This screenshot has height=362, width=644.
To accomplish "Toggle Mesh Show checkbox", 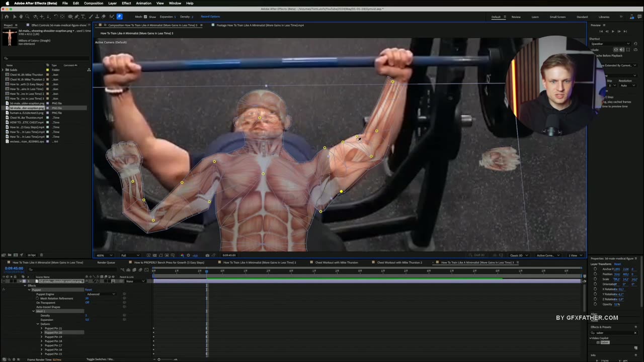I will click(145, 17).
